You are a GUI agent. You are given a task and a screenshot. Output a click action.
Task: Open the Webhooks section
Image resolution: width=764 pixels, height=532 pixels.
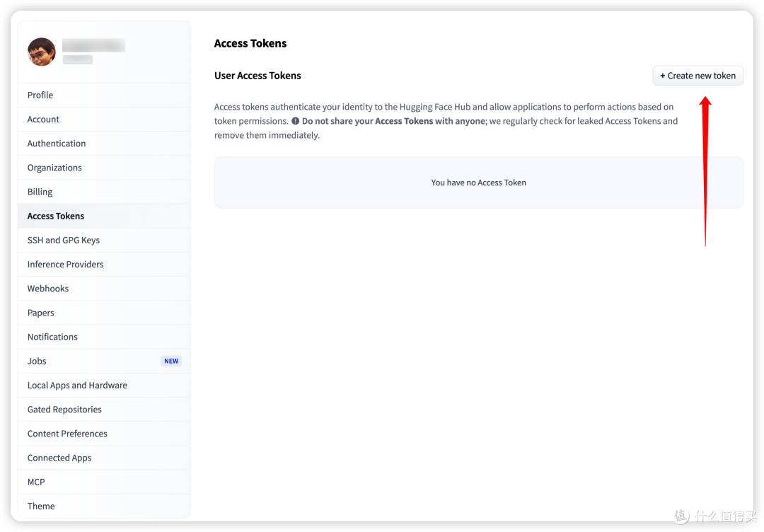104,289
